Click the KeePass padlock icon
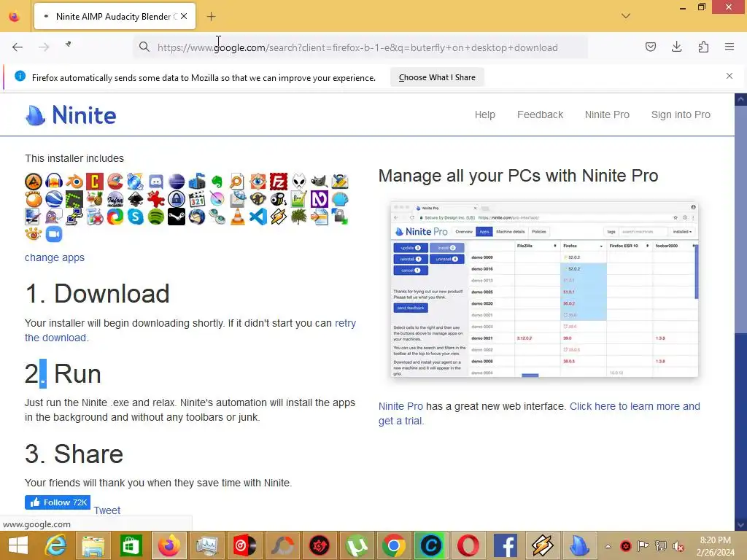 (177, 199)
